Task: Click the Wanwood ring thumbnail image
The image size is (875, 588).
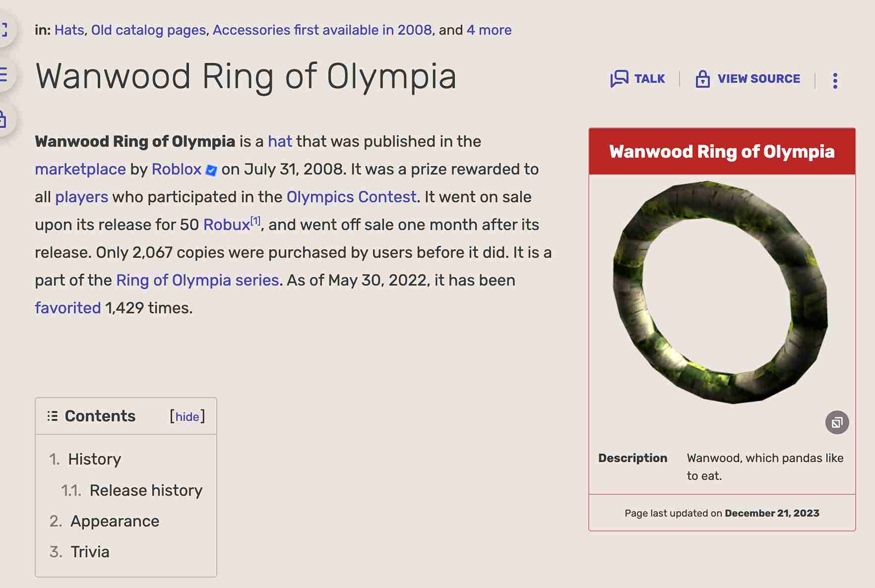Action: pos(721,293)
